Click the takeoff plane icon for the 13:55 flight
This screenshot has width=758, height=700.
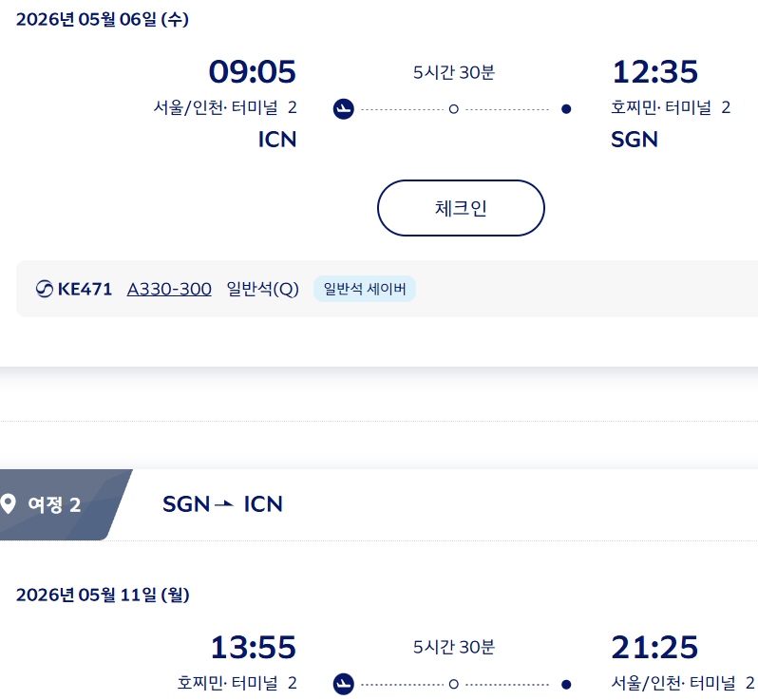click(x=344, y=684)
